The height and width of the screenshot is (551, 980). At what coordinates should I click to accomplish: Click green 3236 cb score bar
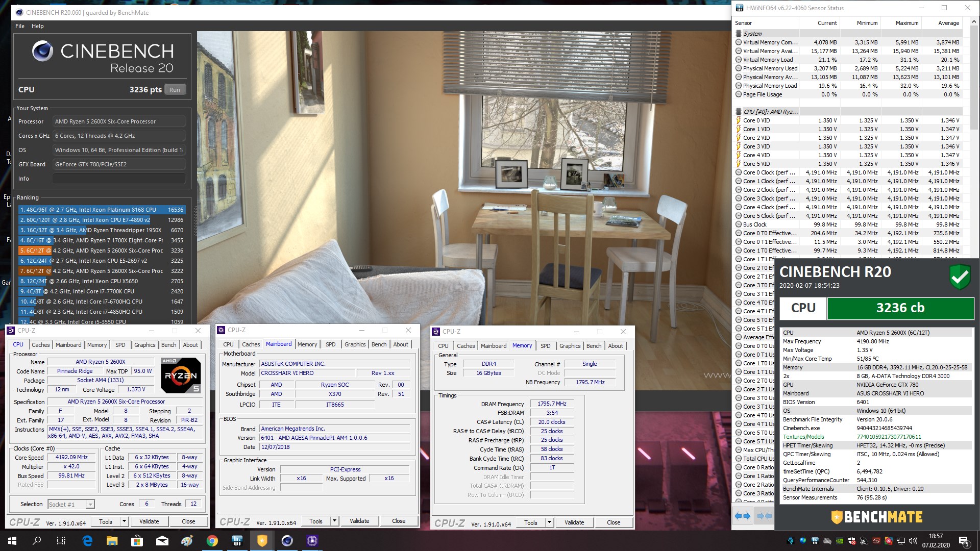point(900,308)
